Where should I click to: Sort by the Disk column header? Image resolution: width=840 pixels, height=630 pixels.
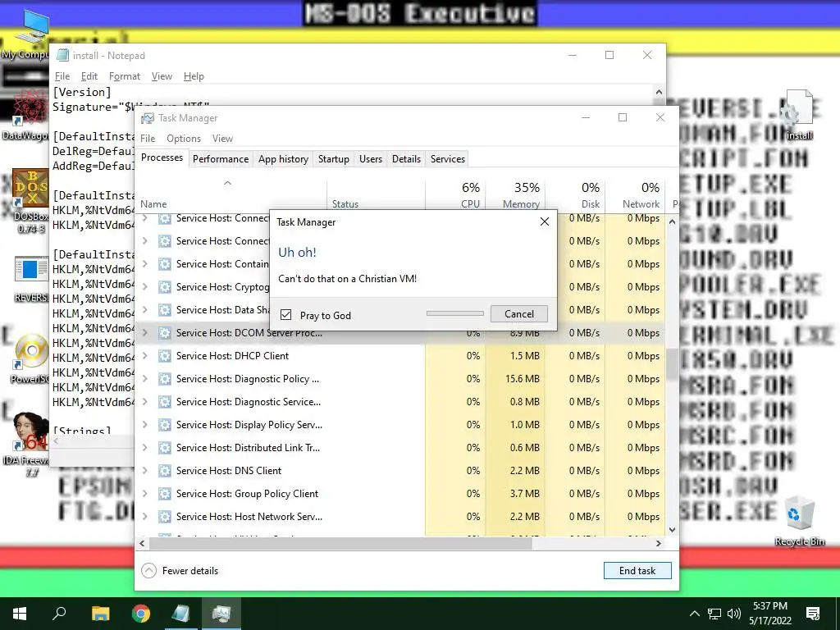(575, 195)
